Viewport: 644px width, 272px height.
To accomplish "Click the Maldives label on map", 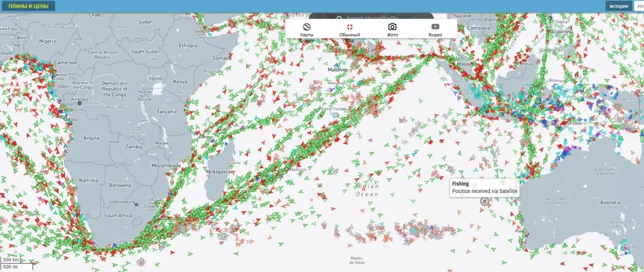I will pos(338,69).
